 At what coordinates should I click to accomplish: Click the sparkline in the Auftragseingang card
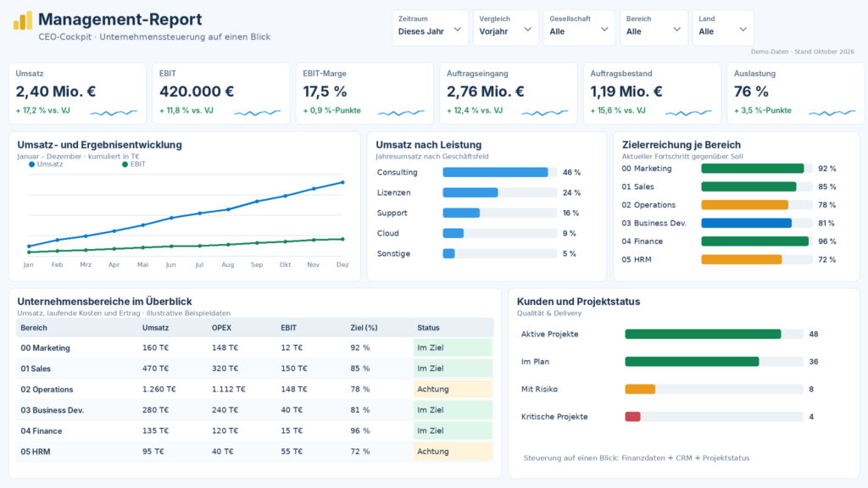coord(545,113)
